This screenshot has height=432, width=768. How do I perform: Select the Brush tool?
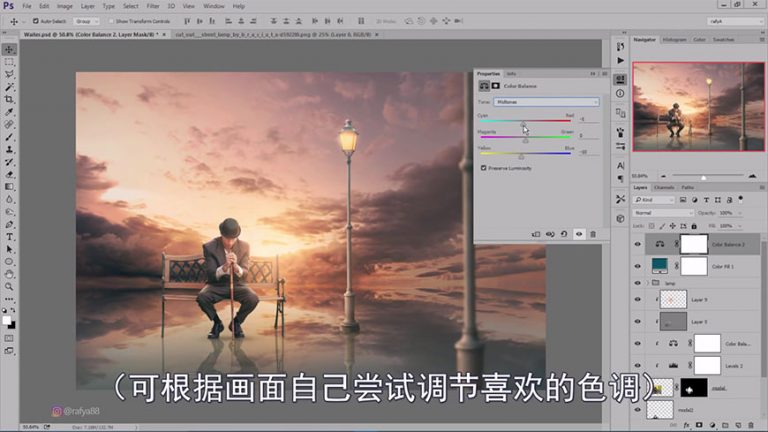tap(9, 137)
